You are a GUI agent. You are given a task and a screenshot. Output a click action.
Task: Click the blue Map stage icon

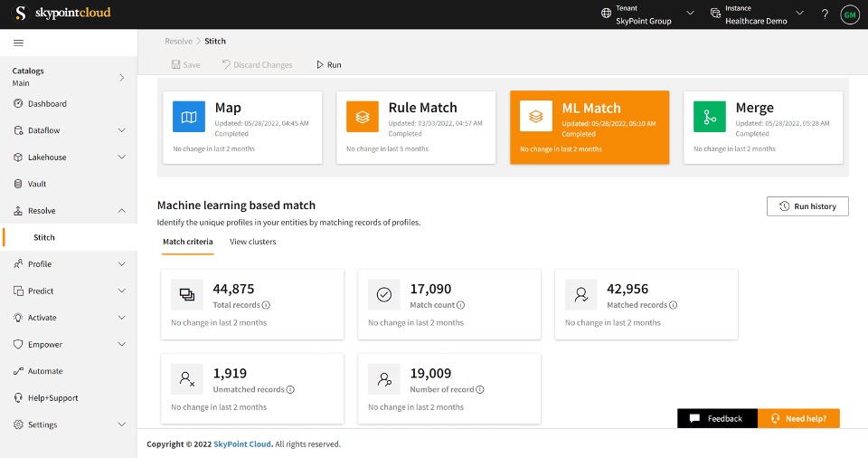tap(189, 117)
